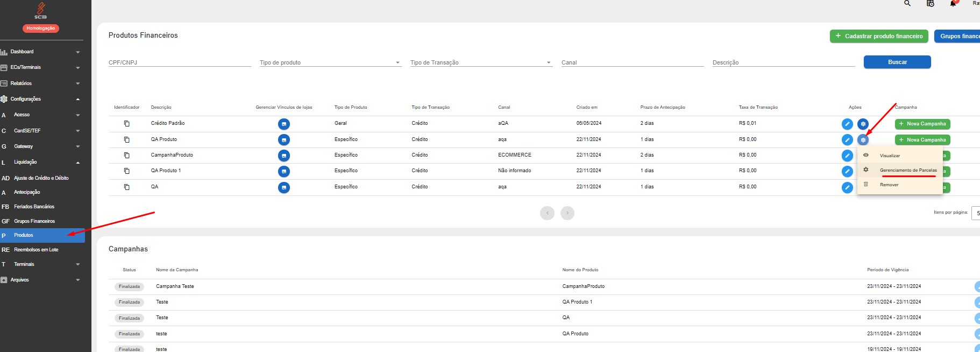
Task: Select Gerenciamento de Parcelas from context menu
Action: click(908, 170)
